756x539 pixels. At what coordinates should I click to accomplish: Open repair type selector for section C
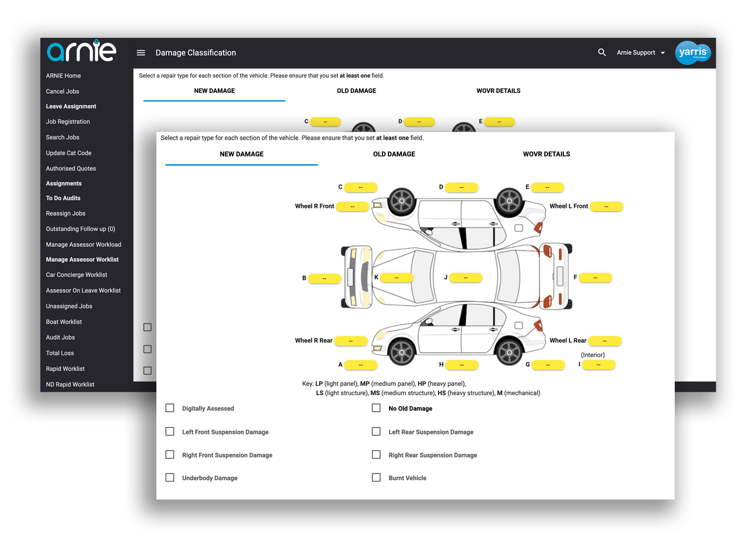[360, 187]
